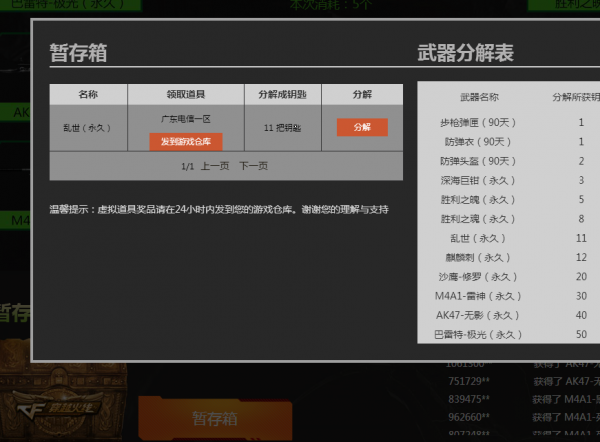Go to previous page 上一页

[x=215, y=166]
